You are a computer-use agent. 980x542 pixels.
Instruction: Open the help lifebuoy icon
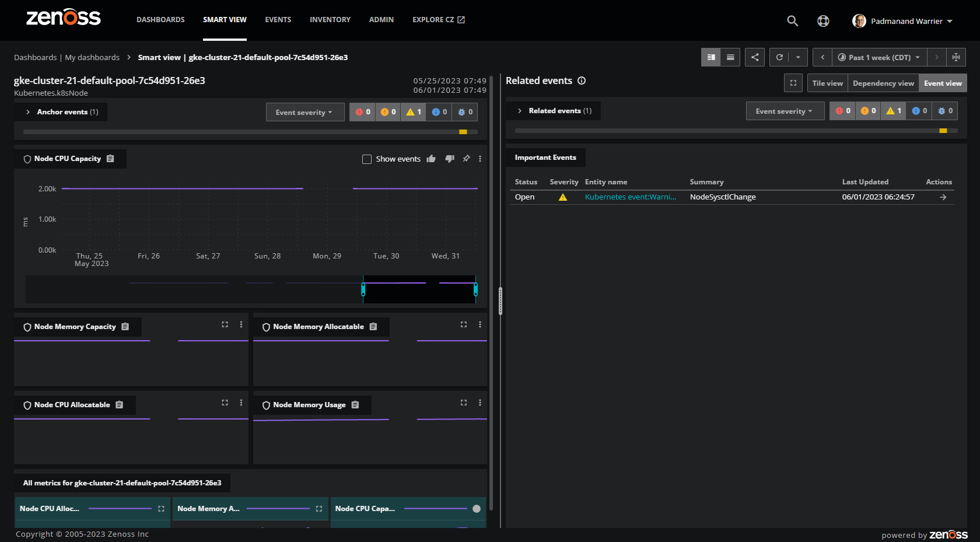coord(823,21)
